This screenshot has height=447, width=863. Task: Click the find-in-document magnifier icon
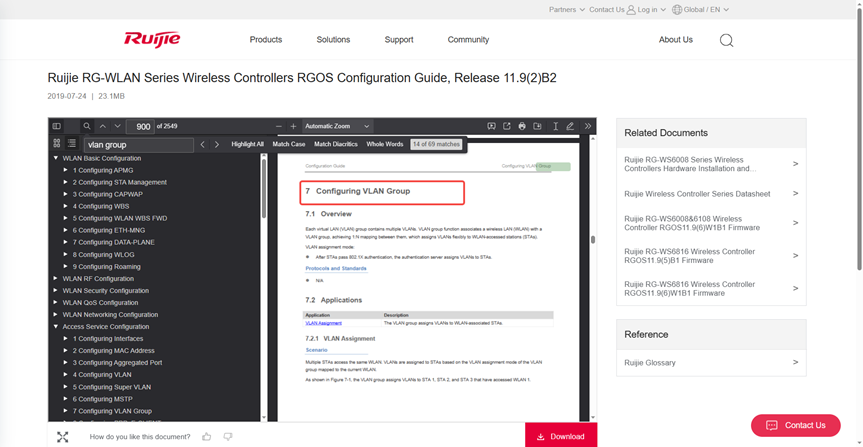pos(87,126)
